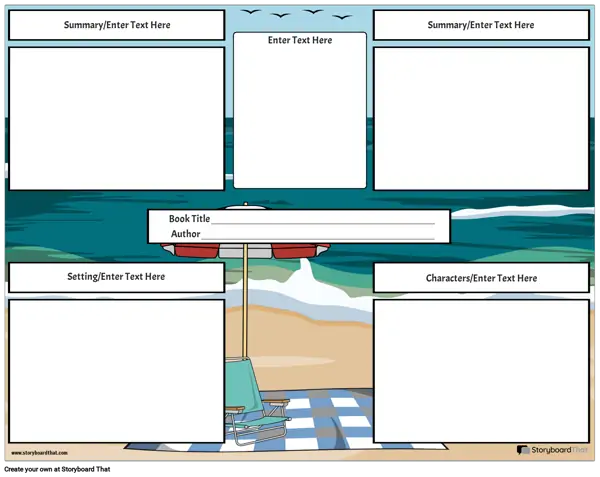Click the Characters/Enter Text Here header
The height and width of the screenshot is (477, 600).
coord(481,278)
